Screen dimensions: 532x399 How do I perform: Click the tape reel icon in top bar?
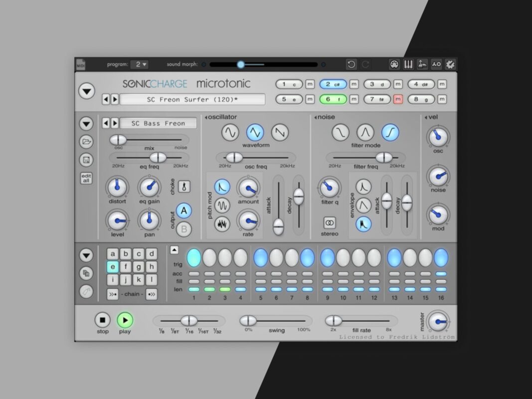436,64
